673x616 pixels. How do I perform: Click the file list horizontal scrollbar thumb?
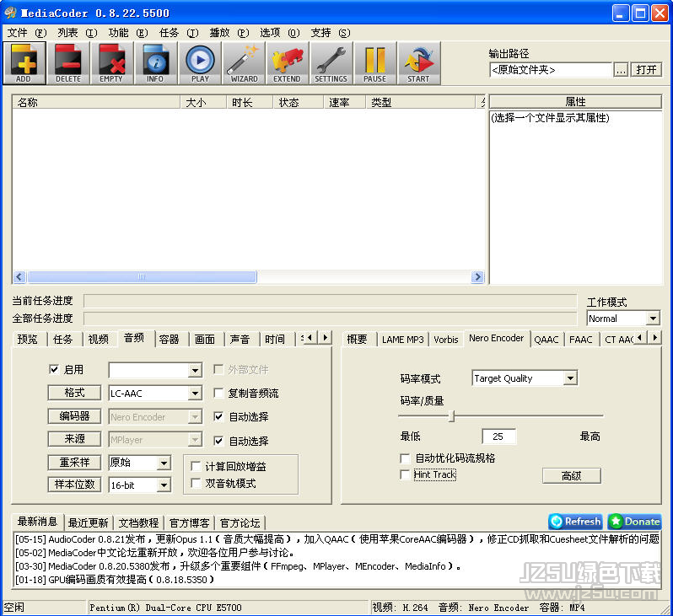[x=142, y=277]
